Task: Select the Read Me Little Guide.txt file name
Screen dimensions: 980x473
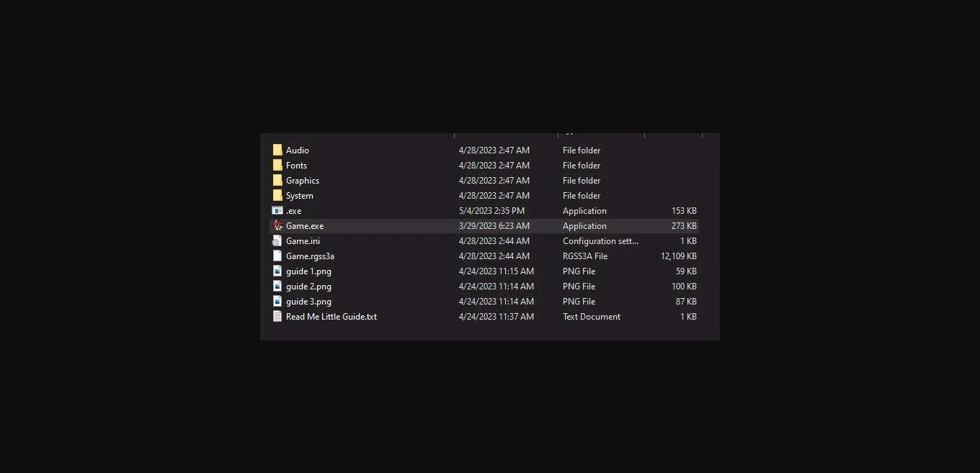Action: (x=331, y=317)
